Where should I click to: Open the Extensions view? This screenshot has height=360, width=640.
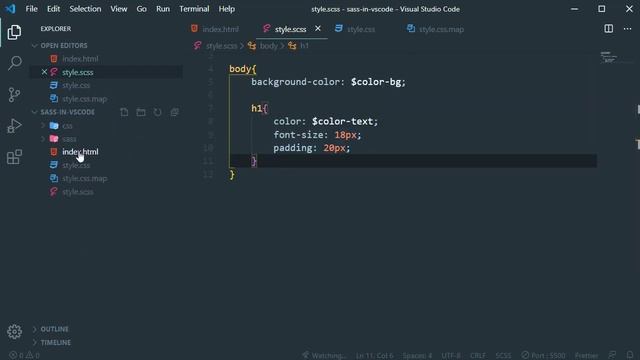point(14,157)
